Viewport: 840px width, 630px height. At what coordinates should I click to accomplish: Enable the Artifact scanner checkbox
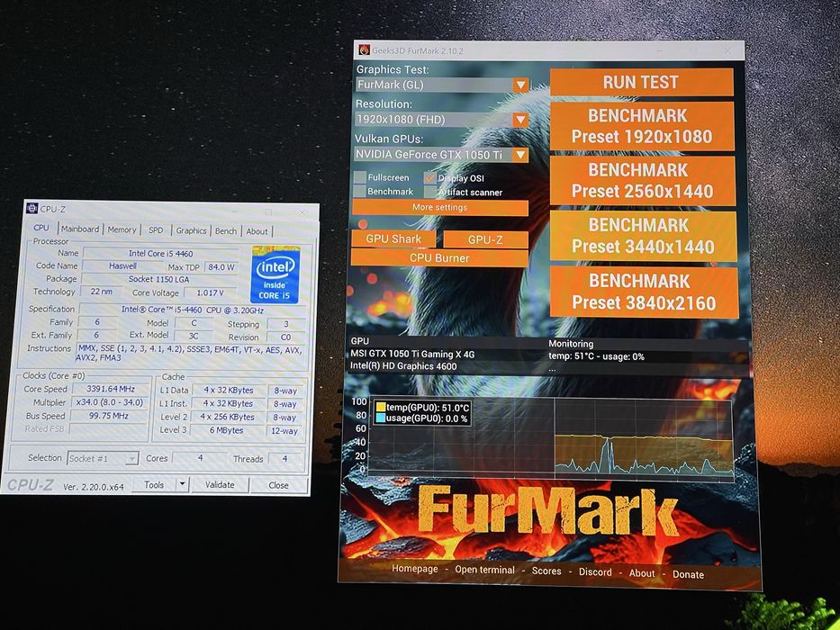430,192
